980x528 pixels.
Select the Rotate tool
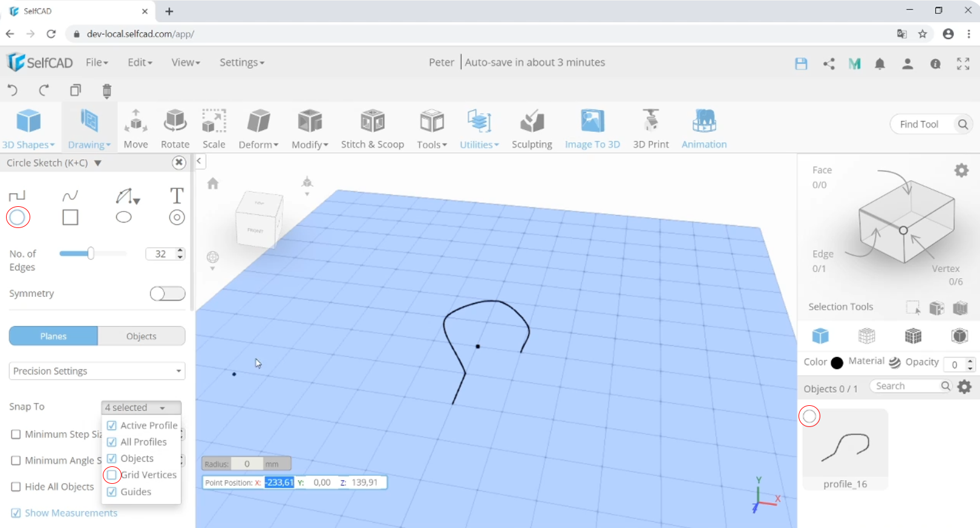(x=175, y=128)
